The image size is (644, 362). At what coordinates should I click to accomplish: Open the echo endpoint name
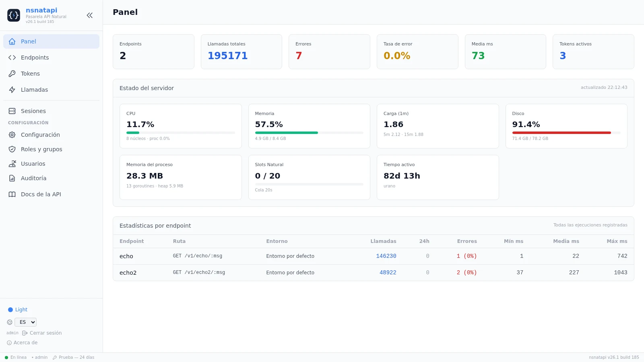tap(126, 256)
